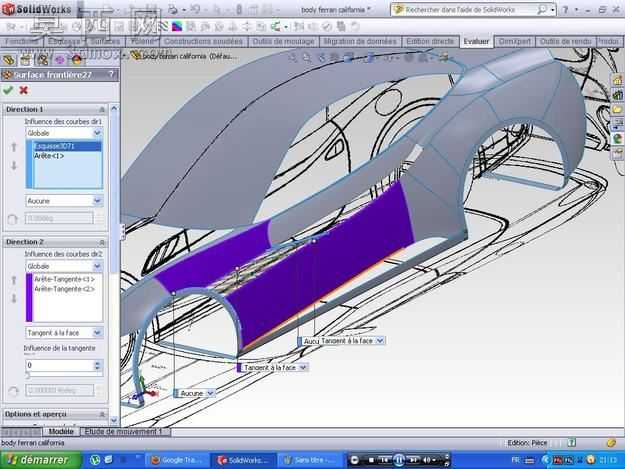This screenshot has width=625, height=469.
Task: Select Esquisse3D71 in Direction 1 list
Action: [67, 146]
